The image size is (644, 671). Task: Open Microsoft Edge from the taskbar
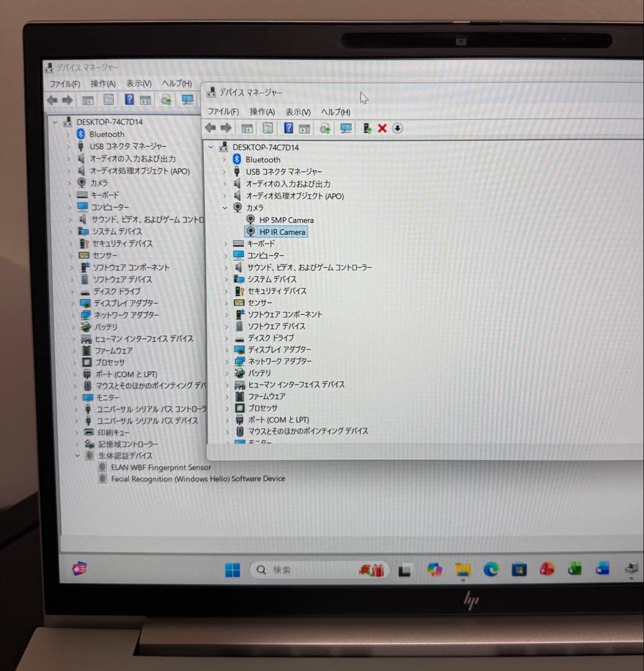tap(492, 569)
